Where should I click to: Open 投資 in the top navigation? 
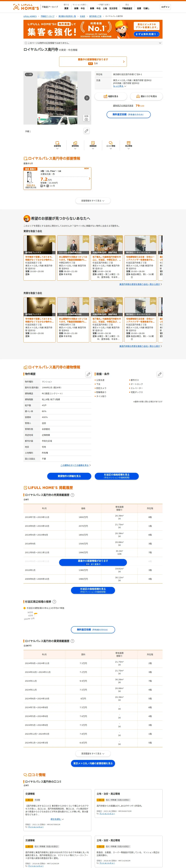139,8
